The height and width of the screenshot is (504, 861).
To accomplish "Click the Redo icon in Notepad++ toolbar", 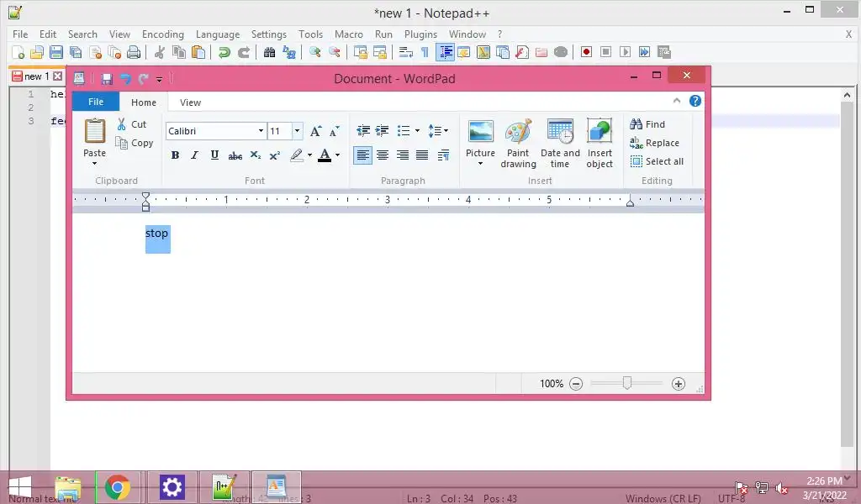I will (x=243, y=52).
